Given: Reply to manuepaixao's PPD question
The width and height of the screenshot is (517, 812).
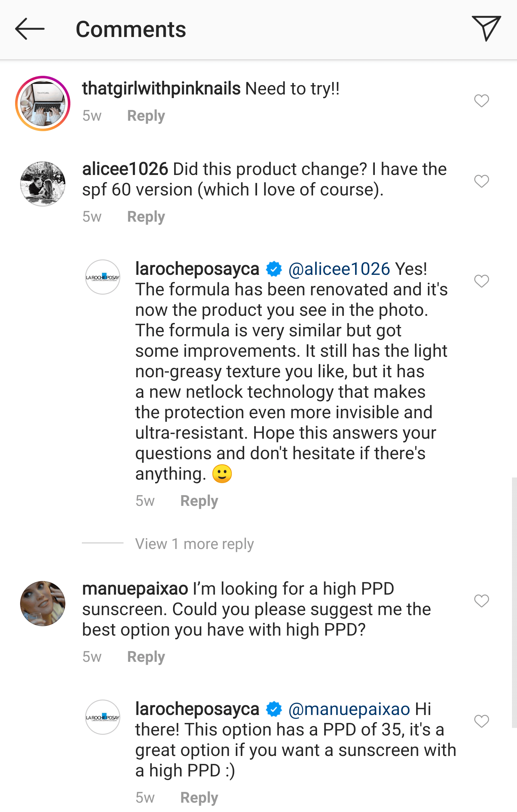Looking at the screenshot, I should tap(146, 657).
